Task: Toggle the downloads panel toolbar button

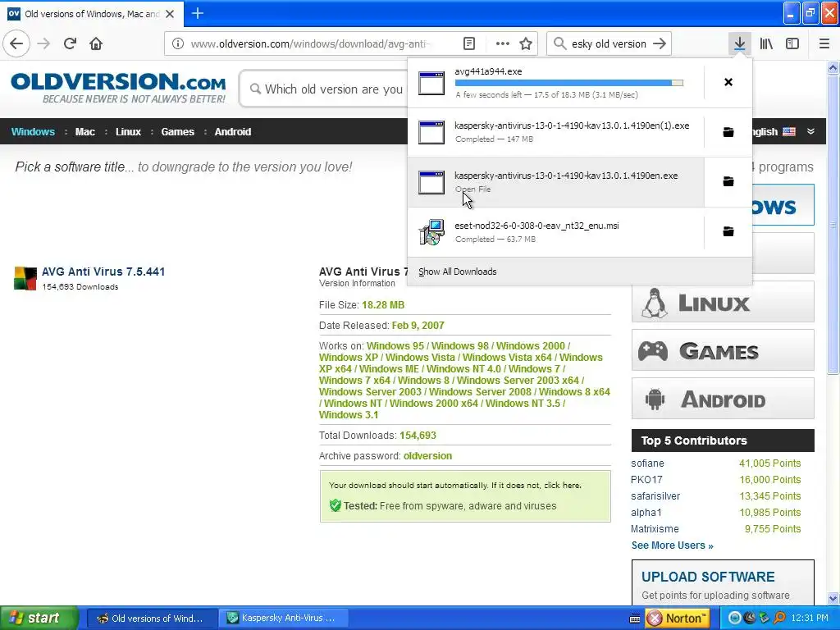Action: 740,44
